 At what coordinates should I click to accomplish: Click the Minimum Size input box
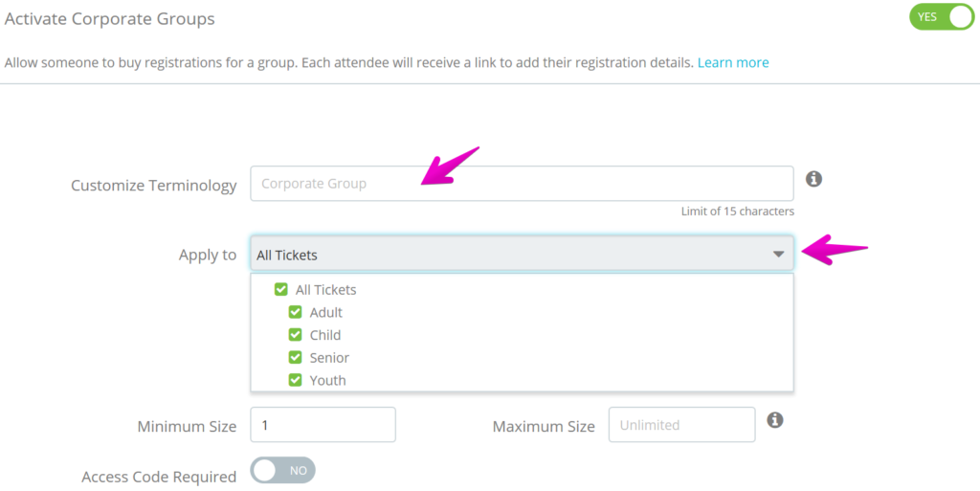pos(323,425)
